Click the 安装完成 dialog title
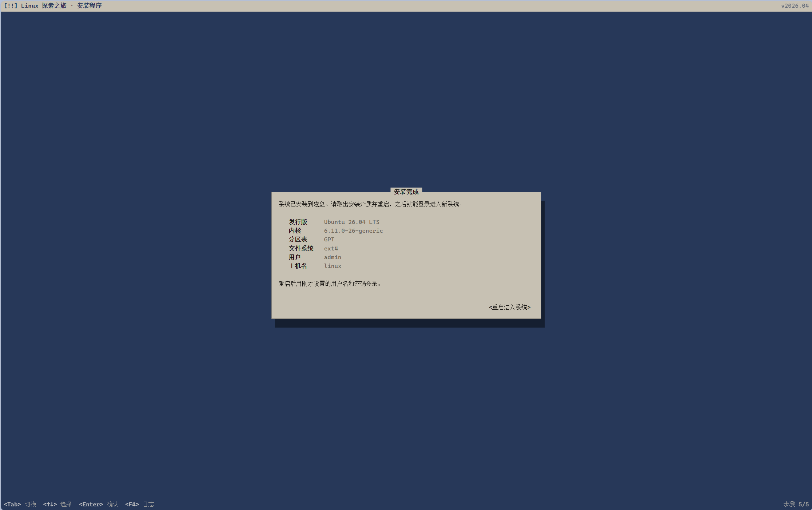 tap(406, 192)
